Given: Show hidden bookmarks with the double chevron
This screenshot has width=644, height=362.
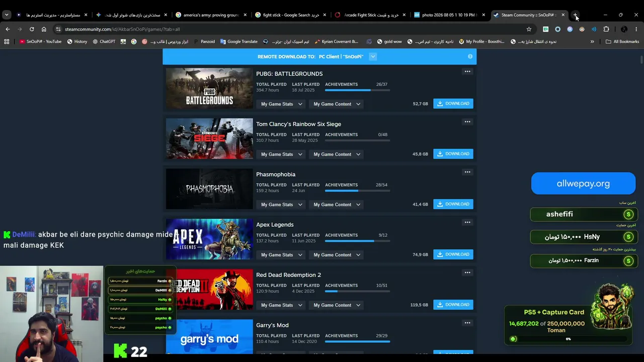Looking at the screenshot, I should [592, 42].
